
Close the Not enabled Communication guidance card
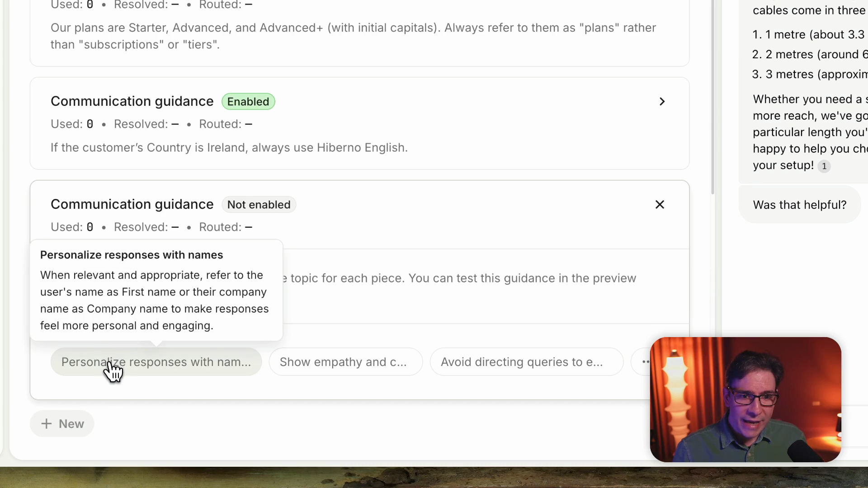(x=660, y=205)
